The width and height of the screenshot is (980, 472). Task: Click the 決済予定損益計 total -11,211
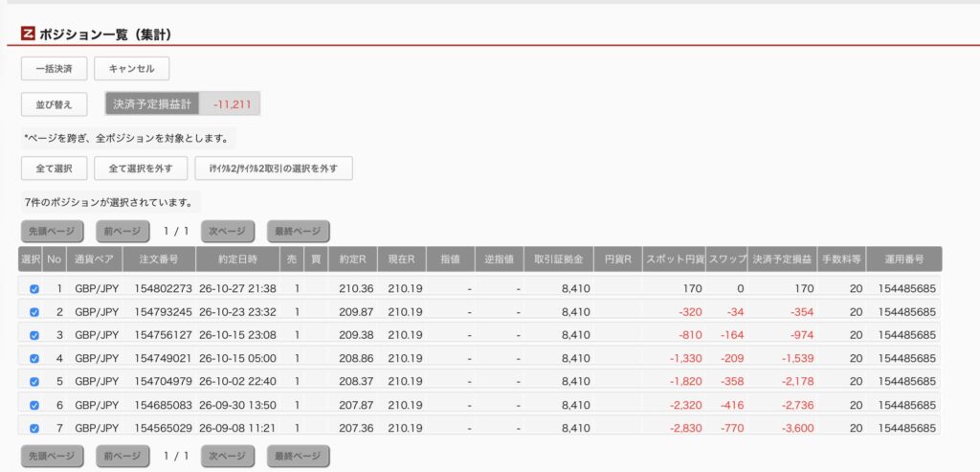232,104
